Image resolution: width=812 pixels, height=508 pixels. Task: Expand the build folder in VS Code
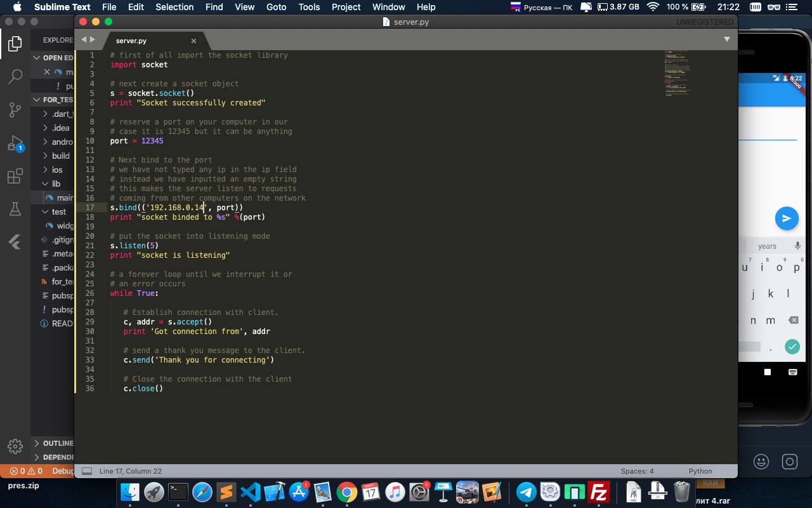click(45, 156)
